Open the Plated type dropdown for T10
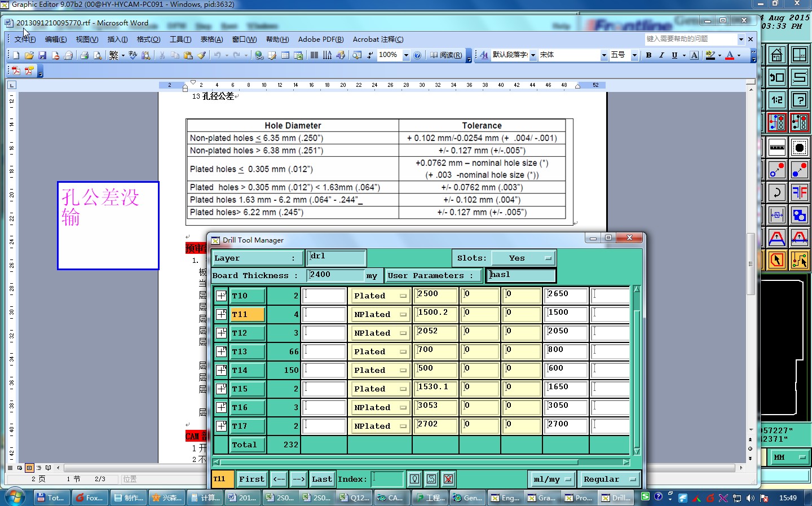 [379, 296]
